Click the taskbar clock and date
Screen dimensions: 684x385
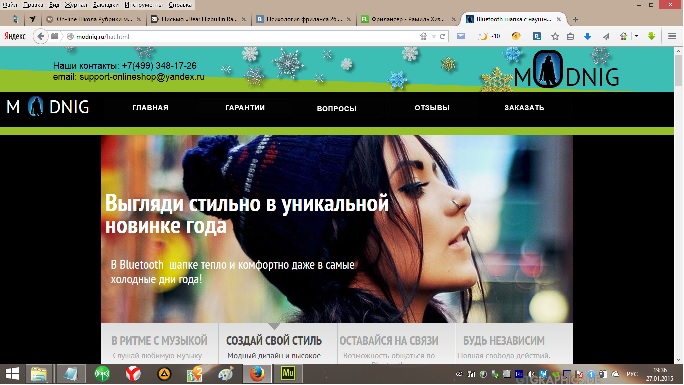point(660,374)
